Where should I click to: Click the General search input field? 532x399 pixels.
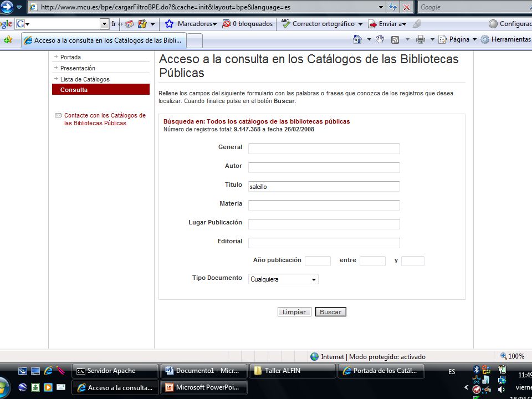coord(324,149)
